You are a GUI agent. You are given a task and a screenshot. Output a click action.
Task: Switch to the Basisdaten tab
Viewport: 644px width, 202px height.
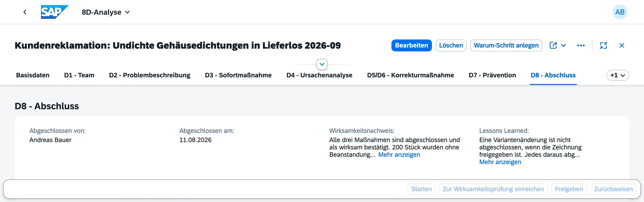coord(33,75)
